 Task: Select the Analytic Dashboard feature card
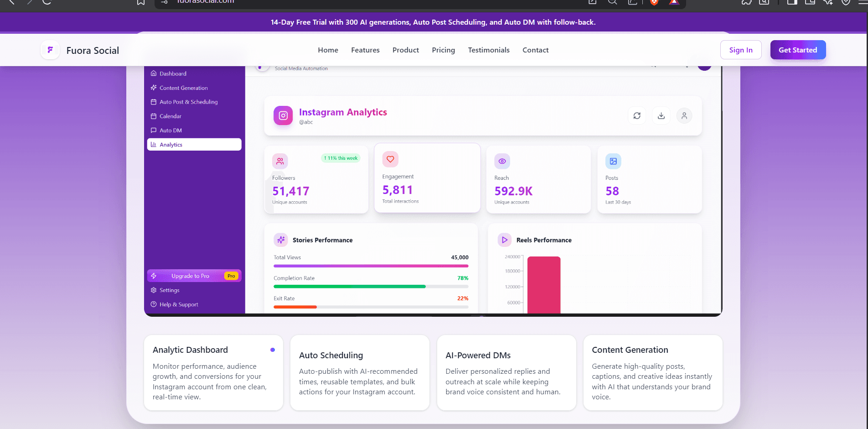pyautogui.click(x=213, y=372)
